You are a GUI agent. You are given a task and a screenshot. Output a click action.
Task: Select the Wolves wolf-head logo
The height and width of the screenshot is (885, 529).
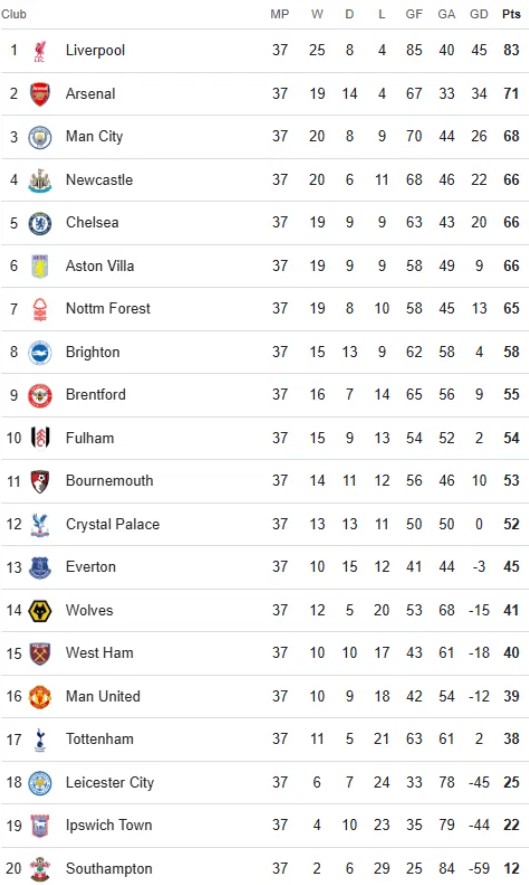(x=40, y=611)
